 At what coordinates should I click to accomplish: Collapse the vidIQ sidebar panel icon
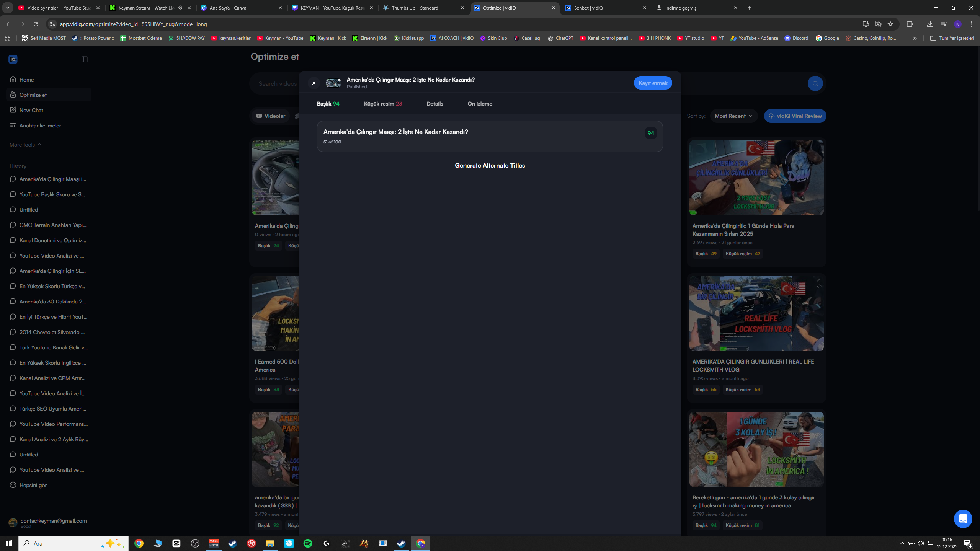(85, 59)
